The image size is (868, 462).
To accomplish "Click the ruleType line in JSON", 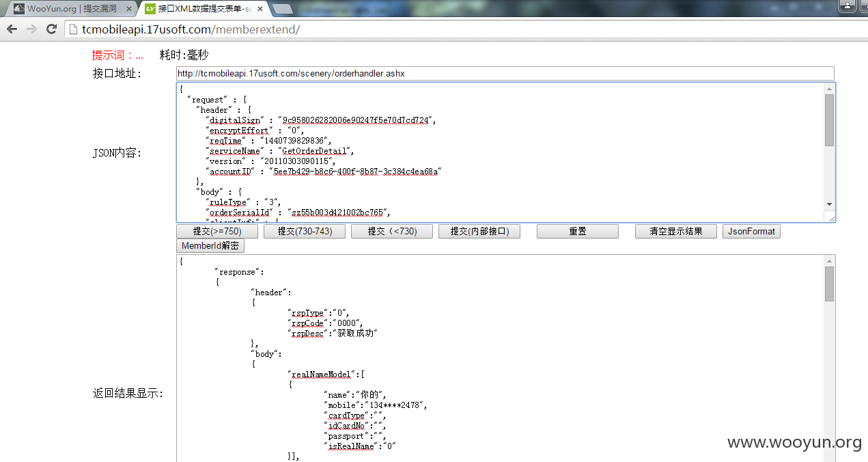I will point(244,202).
